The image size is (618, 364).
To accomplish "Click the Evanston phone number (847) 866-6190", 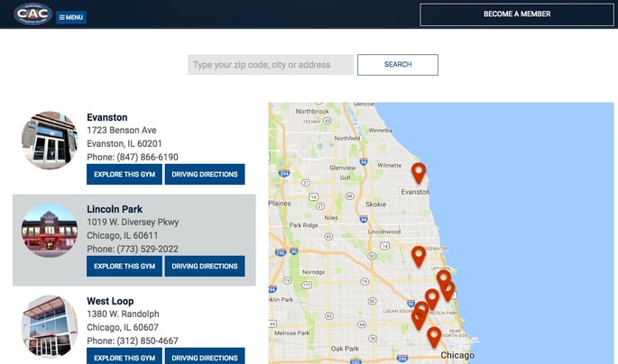I will (x=147, y=158).
